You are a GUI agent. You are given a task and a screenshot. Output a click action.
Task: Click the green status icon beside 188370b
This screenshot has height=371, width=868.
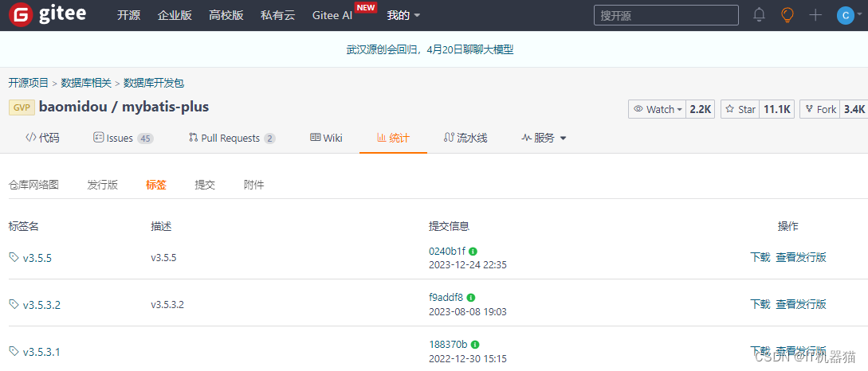click(475, 345)
